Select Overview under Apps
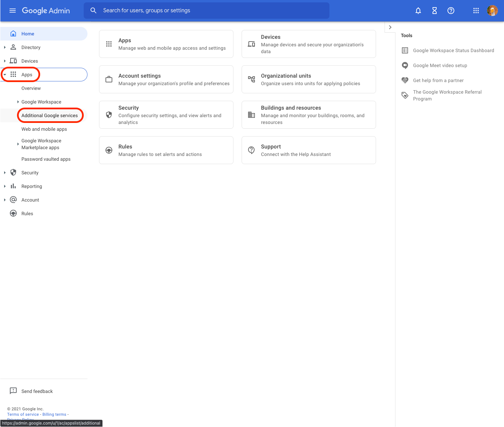Viewport: 504px width, 427px height. coord(31,88)
